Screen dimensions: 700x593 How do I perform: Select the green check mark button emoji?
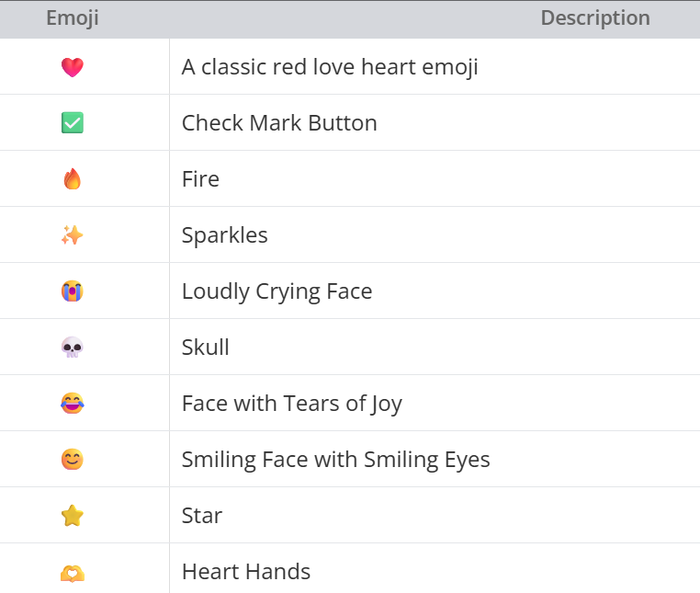73,123
